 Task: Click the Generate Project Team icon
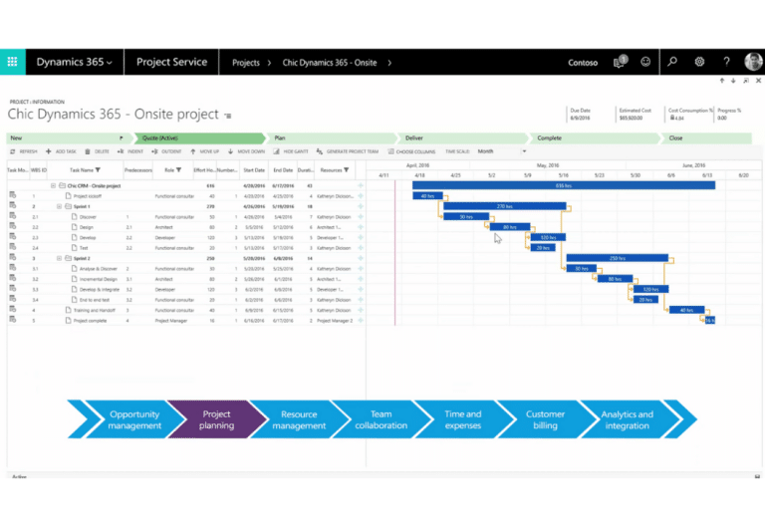click(320, 151)
